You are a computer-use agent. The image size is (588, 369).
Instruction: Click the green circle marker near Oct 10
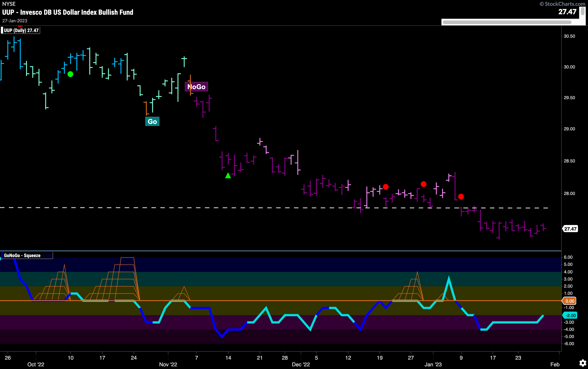pyautogui.click(x=70, y=74)
